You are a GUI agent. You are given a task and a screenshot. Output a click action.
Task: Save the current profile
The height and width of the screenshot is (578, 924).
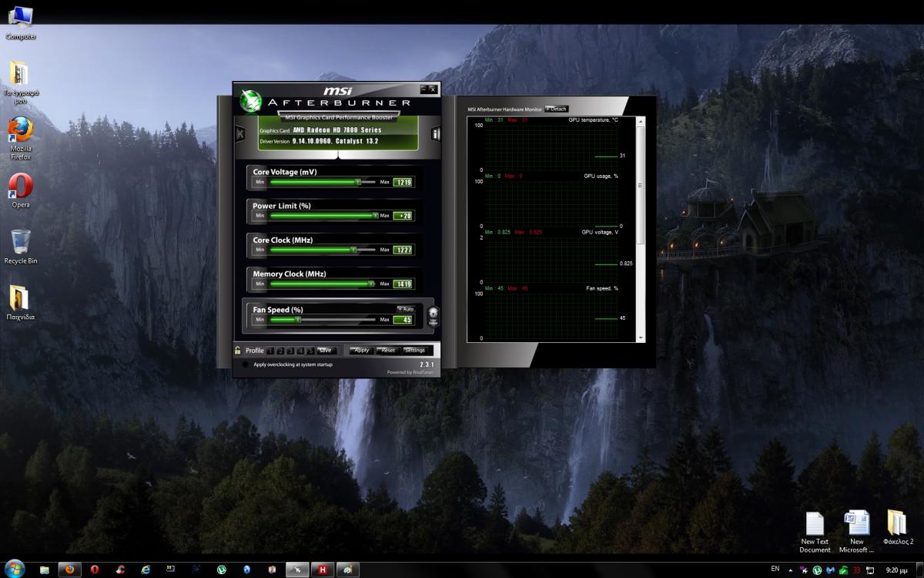coord(325,351)
